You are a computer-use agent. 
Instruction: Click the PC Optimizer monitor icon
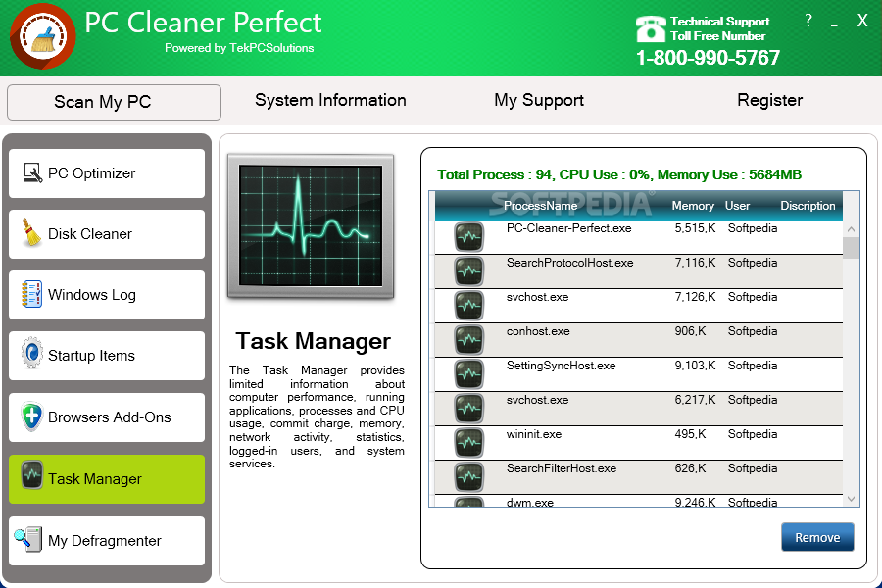32,172
